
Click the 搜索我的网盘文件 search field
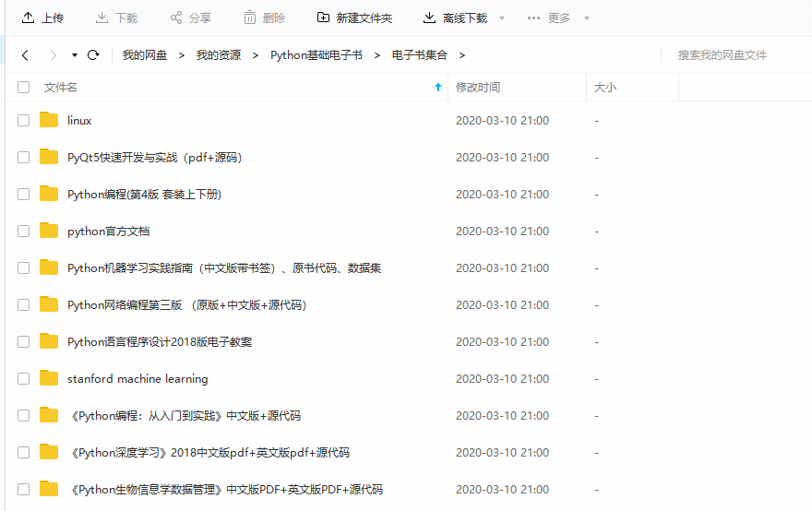pos(722,54)
